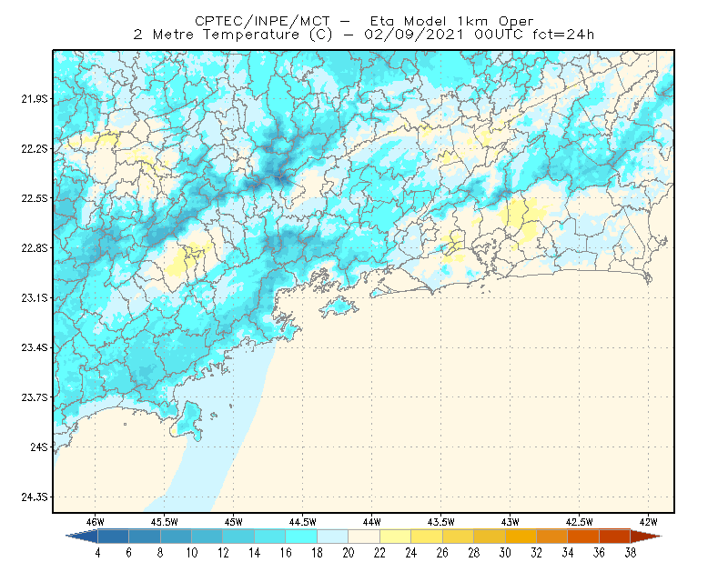The image size is (728, 562).
Task: Pick the cream colorbar segment between 20 and 22
Action: 364,537
